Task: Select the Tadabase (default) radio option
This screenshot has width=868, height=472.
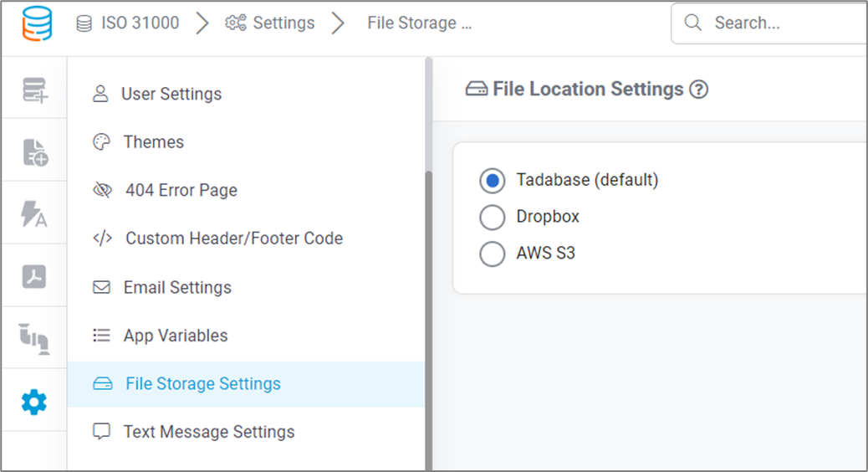Action: pos(493,181)
